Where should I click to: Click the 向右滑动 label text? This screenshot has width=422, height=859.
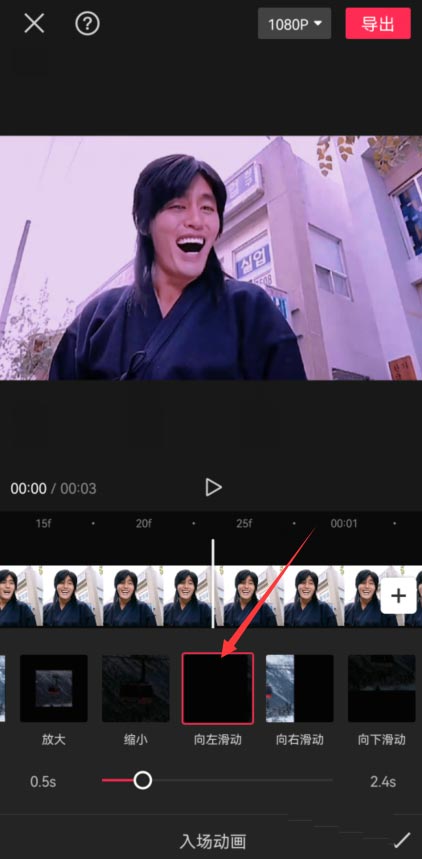[300, 740]
